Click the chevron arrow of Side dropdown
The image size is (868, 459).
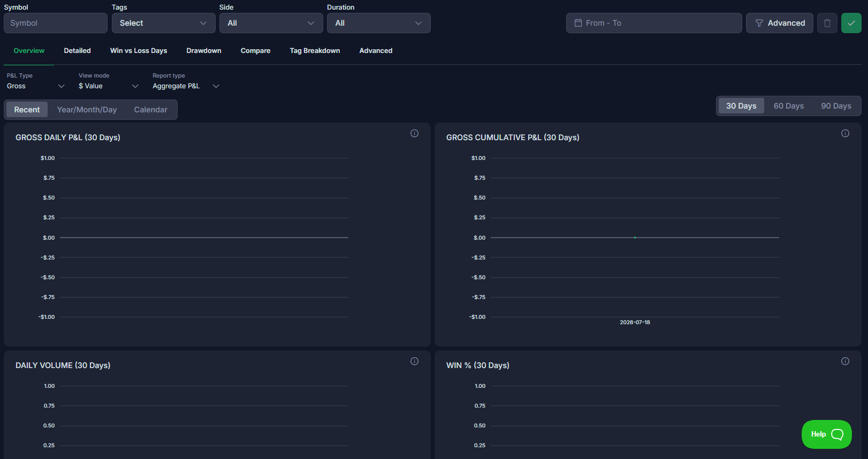[310, 23]
